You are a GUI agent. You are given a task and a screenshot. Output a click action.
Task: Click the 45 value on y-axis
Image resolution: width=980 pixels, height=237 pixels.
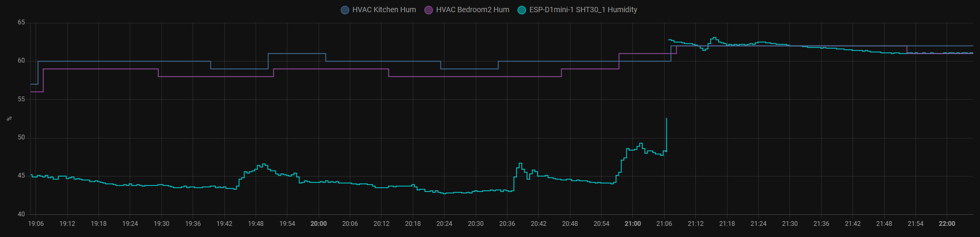coord(21,176)
